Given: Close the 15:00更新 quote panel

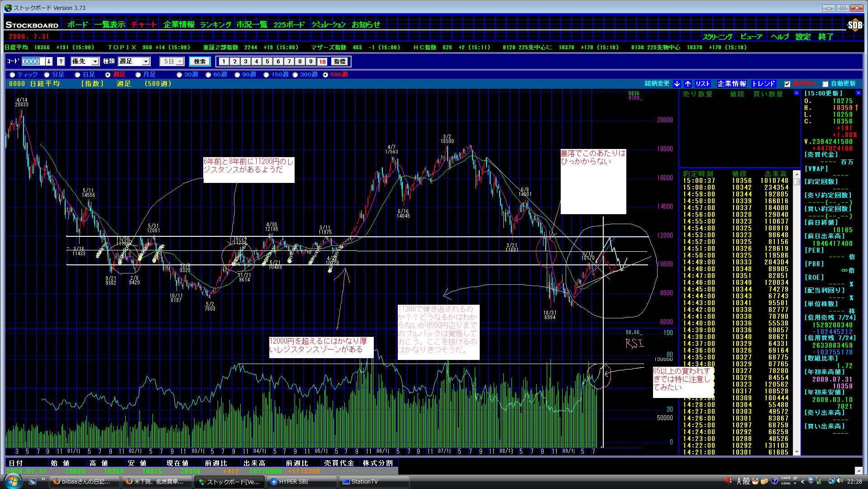Looking at the screenshot, I should coord(858,93).
